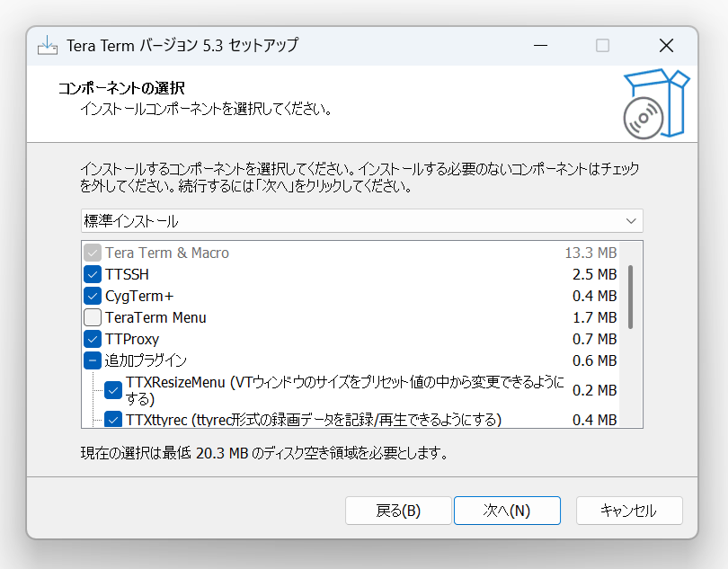Select the TTProxy row label

click(132, 339)
